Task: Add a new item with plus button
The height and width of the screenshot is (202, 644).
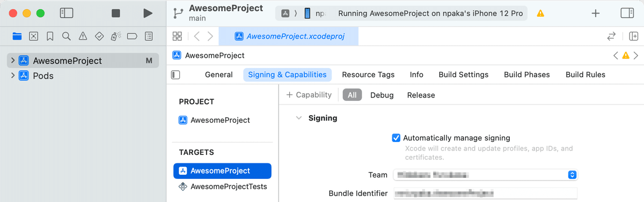Action: (x=596, y=13)
